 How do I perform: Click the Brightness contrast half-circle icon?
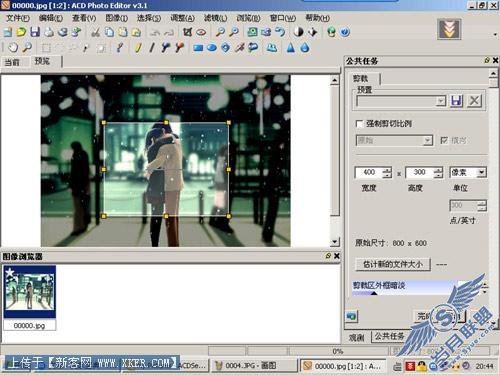[x=299, y=32]
